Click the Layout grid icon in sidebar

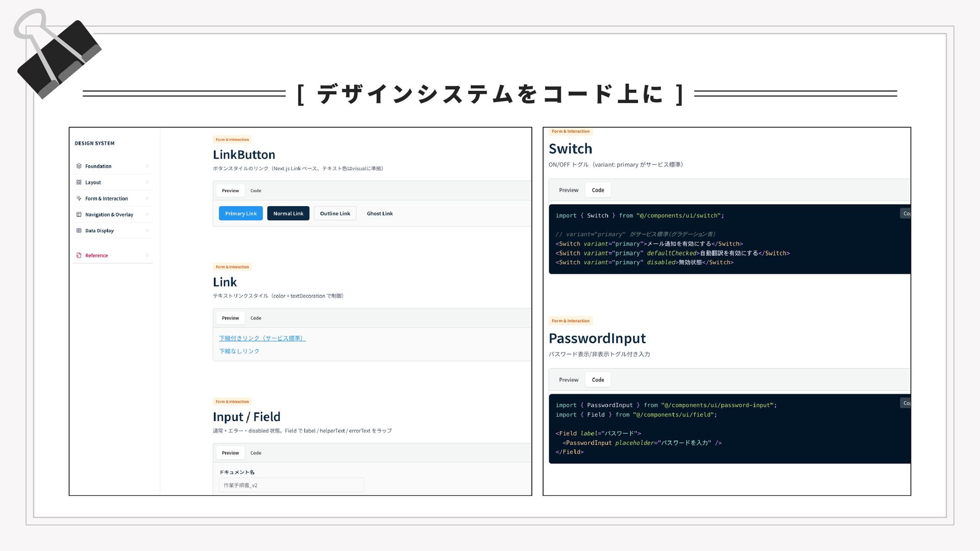pos(79,182)
